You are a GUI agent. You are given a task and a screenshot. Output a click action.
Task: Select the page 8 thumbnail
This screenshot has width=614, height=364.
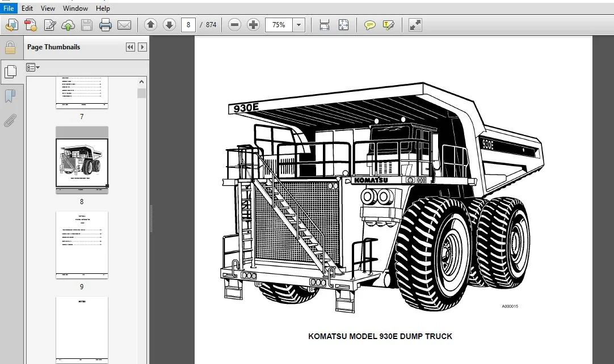82,160
